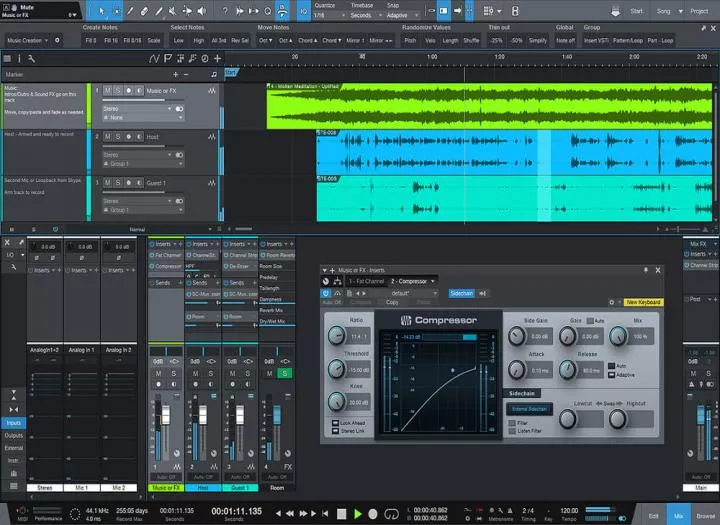Click the Stop button in transport
The image size is (720, 525).
pos(341,514)
